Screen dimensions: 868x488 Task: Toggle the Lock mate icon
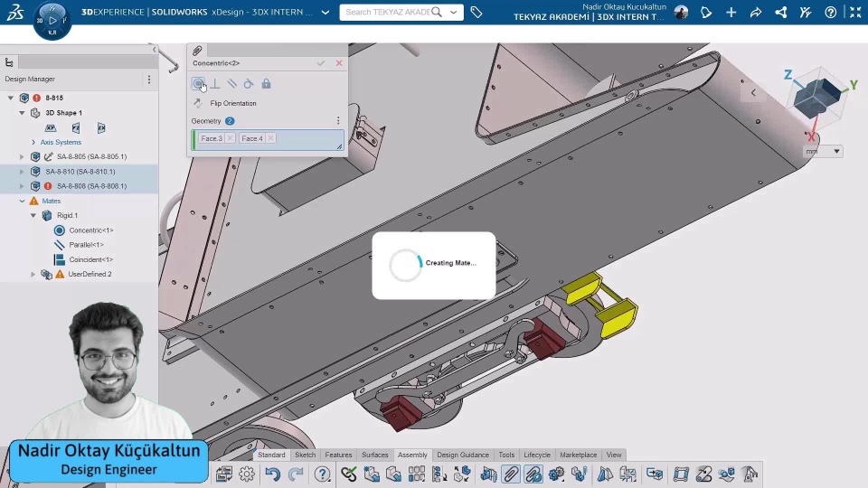coord(266,84)
